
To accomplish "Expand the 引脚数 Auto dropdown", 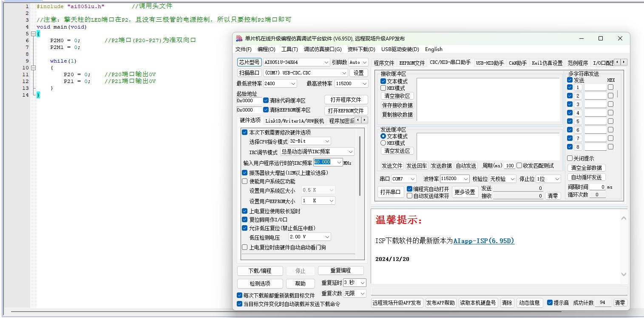I will [364, 62].
